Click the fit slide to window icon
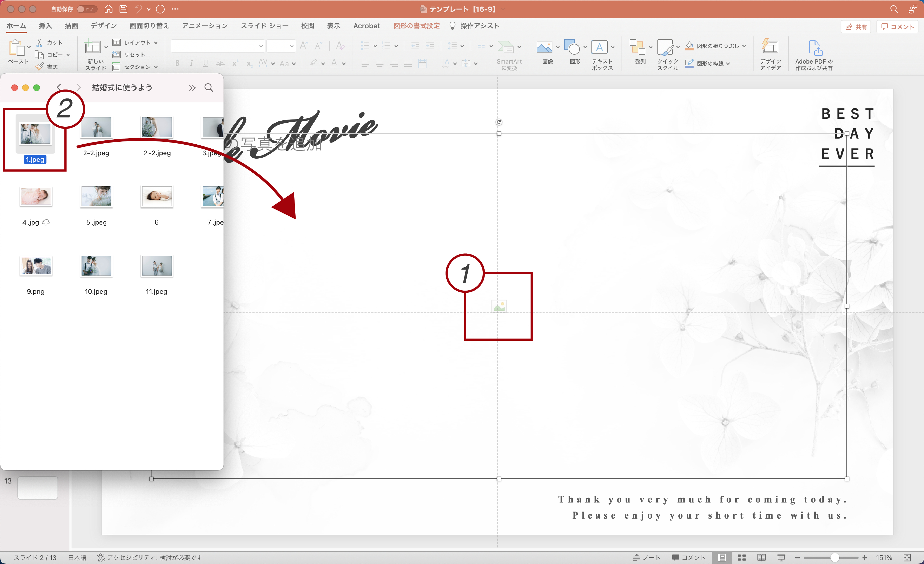This screenshot has width=924, height=564. pos(907,558)
